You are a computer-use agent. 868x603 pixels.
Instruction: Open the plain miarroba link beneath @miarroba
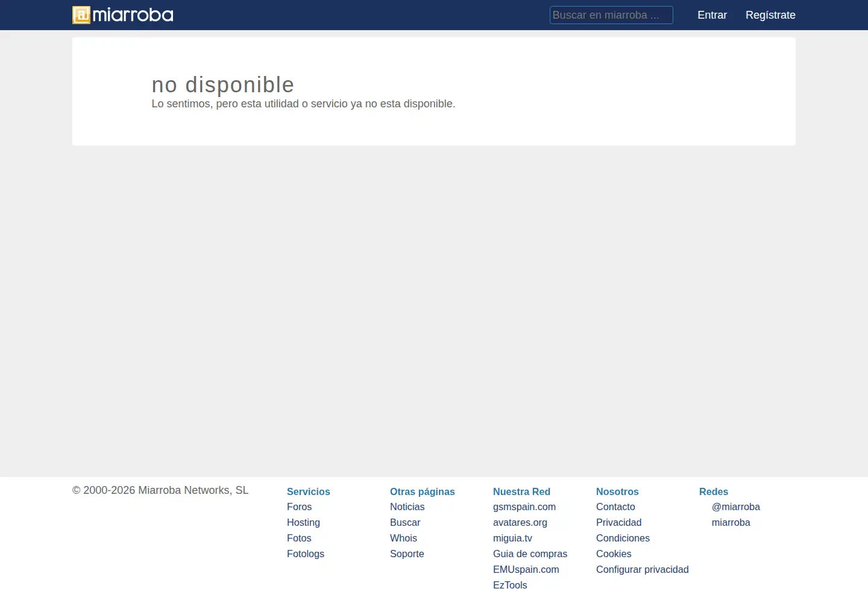[x=731, y=523]
